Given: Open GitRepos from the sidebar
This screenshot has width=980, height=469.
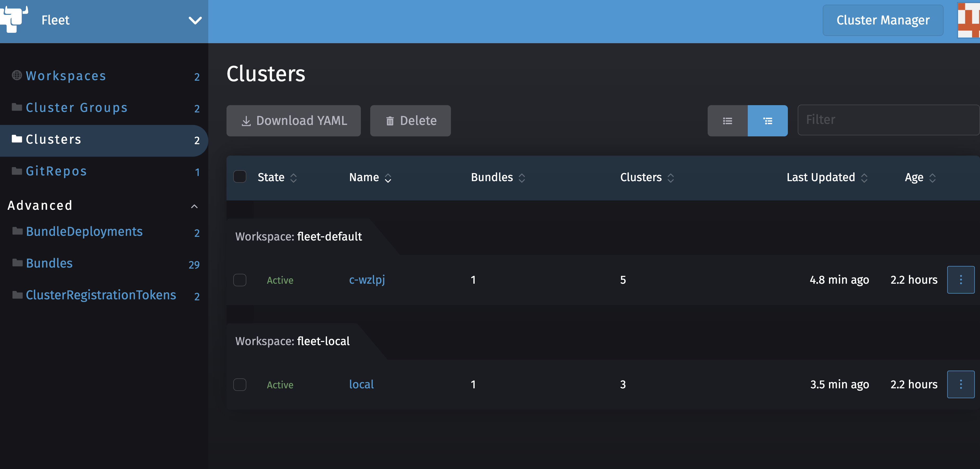Looking at the screenshot, I should (56, 171).
